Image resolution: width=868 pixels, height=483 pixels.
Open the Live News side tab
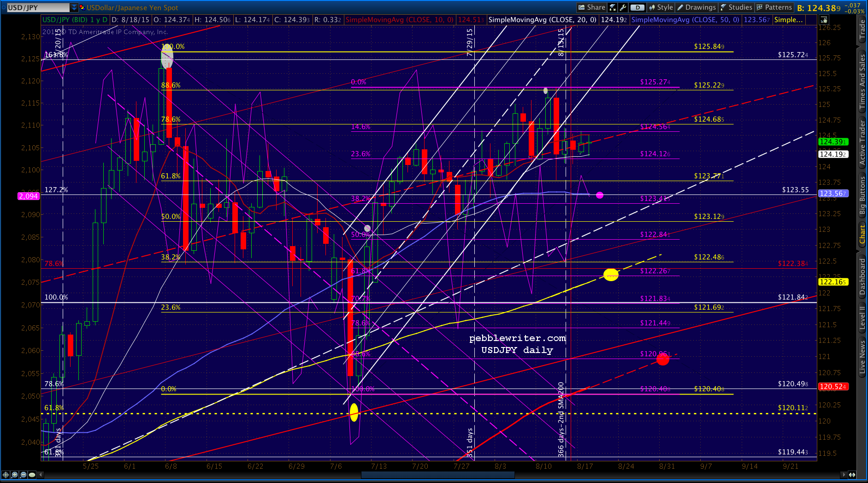[x=862, y=357]
